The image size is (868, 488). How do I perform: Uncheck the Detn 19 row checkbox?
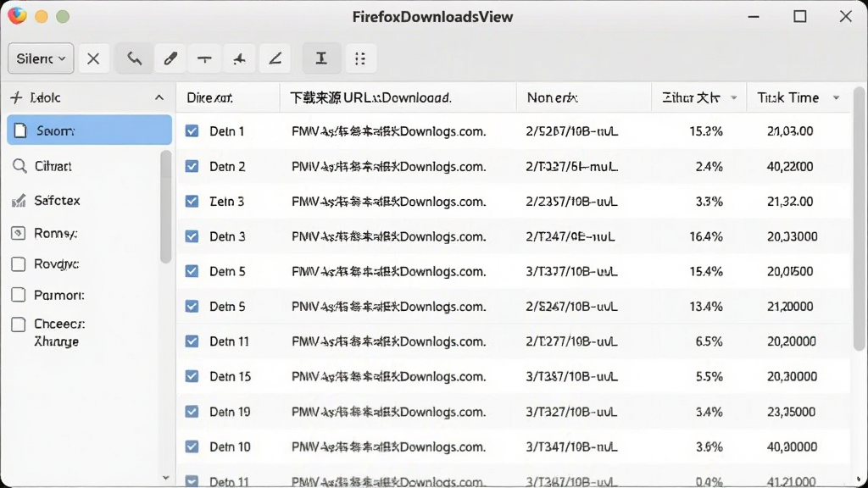point(192,412)
